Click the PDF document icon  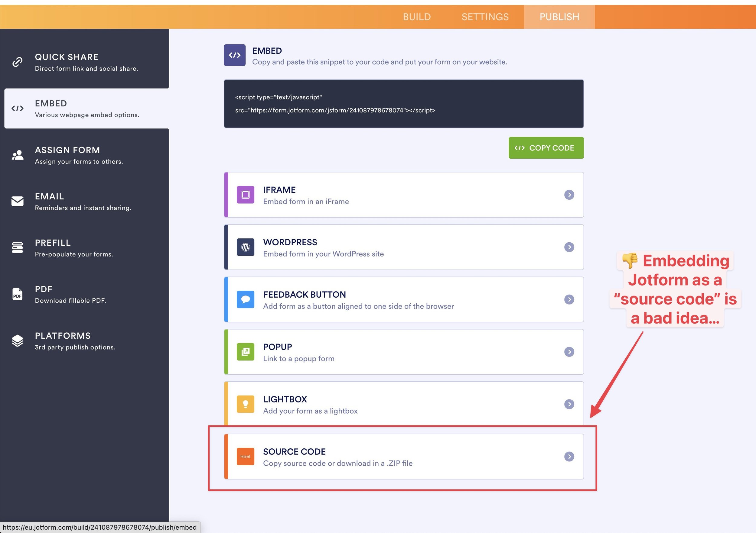pyautogui.click(x=18, y=294)
